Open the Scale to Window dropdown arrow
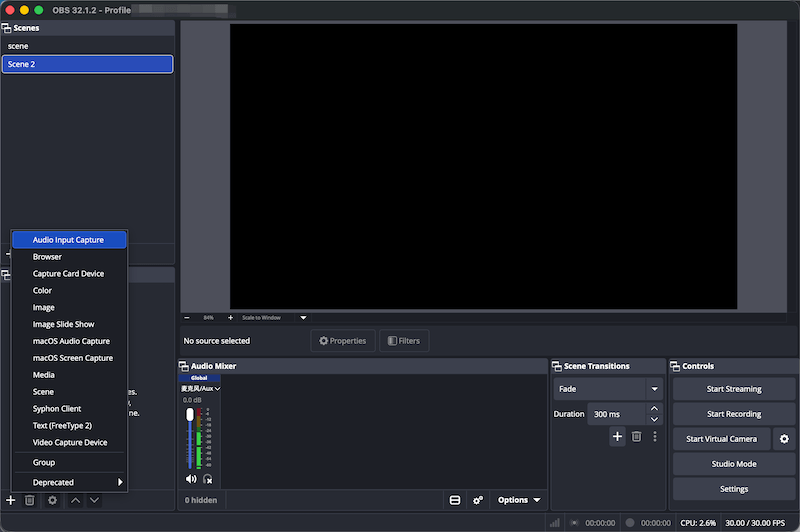This screenshot has height=532, width=800. tap(304, 318)
